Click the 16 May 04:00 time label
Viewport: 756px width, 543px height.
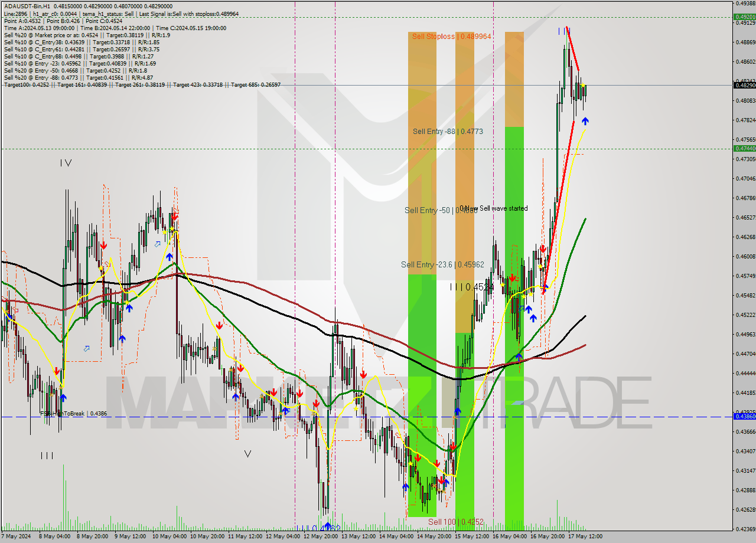coord(509,537)
